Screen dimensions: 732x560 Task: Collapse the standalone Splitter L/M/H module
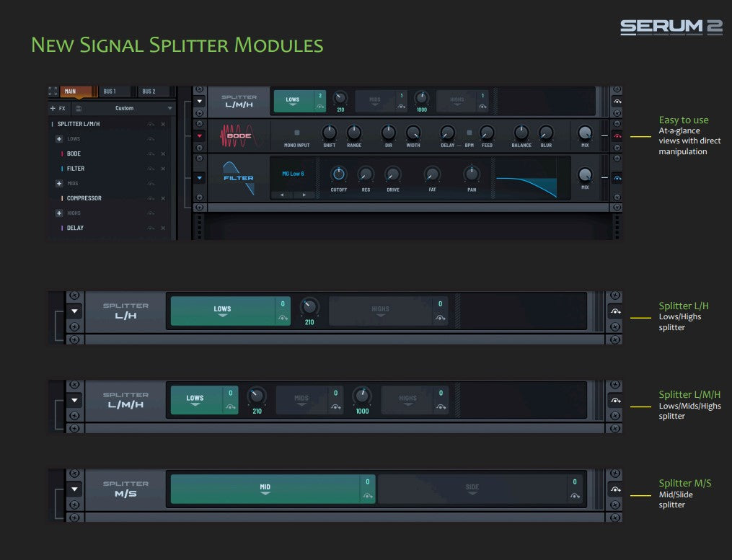75,400
